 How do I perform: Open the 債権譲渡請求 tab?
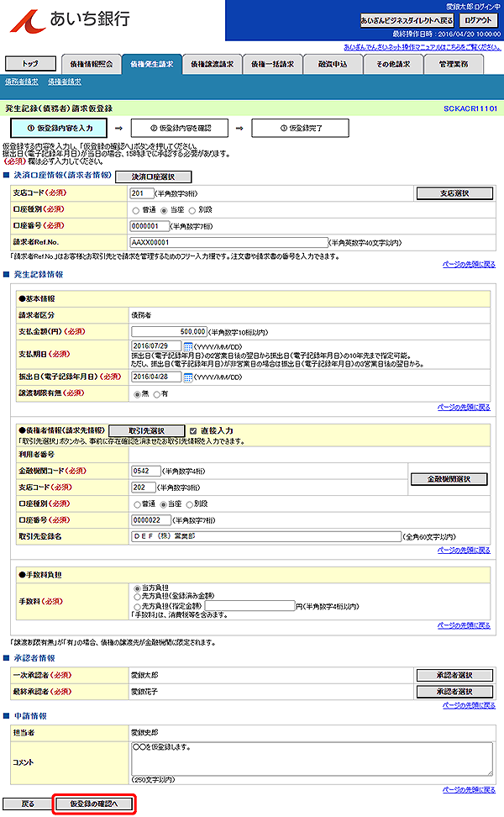212,64
